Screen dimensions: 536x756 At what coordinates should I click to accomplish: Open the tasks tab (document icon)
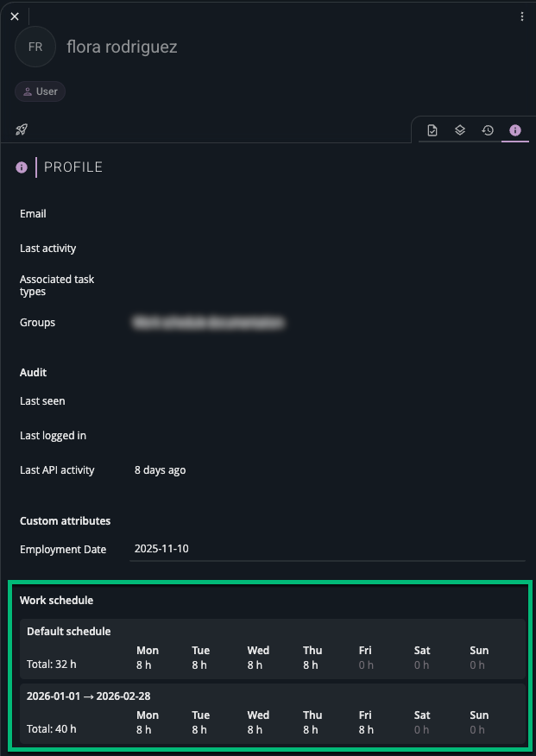pyautogui.click(x=432, y=129)
